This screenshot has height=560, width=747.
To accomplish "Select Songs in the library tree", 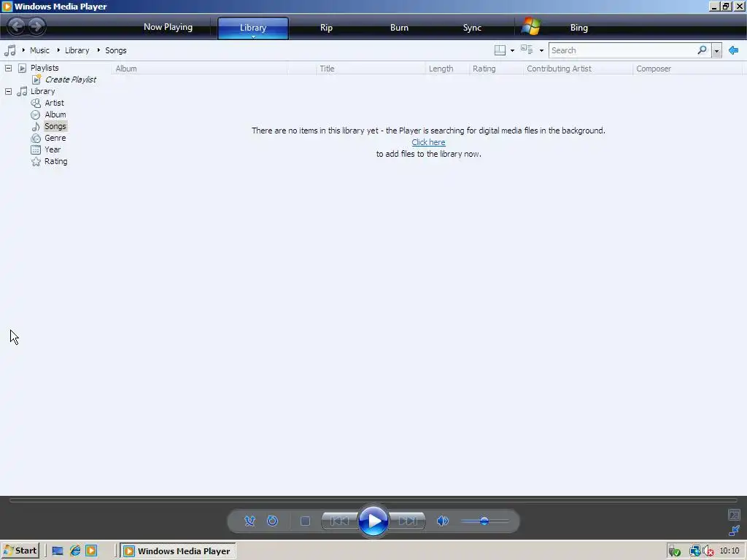I will point(55,126).
